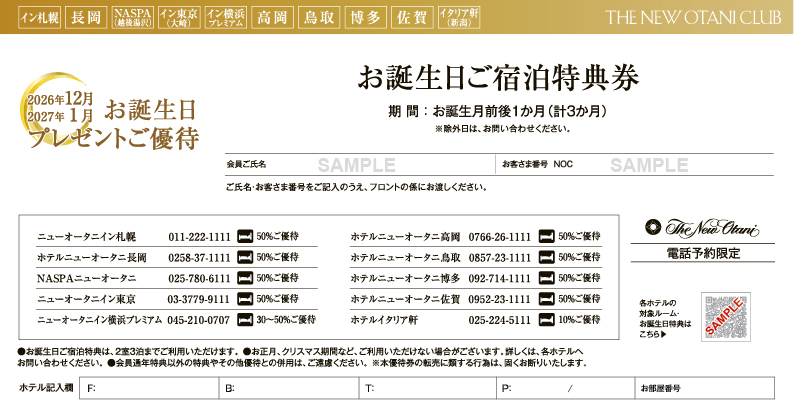Click the bed icon for ニューオータニイン横浜プレミアム
This screenshot has width=794, height=410.
[x=245, y=320]
